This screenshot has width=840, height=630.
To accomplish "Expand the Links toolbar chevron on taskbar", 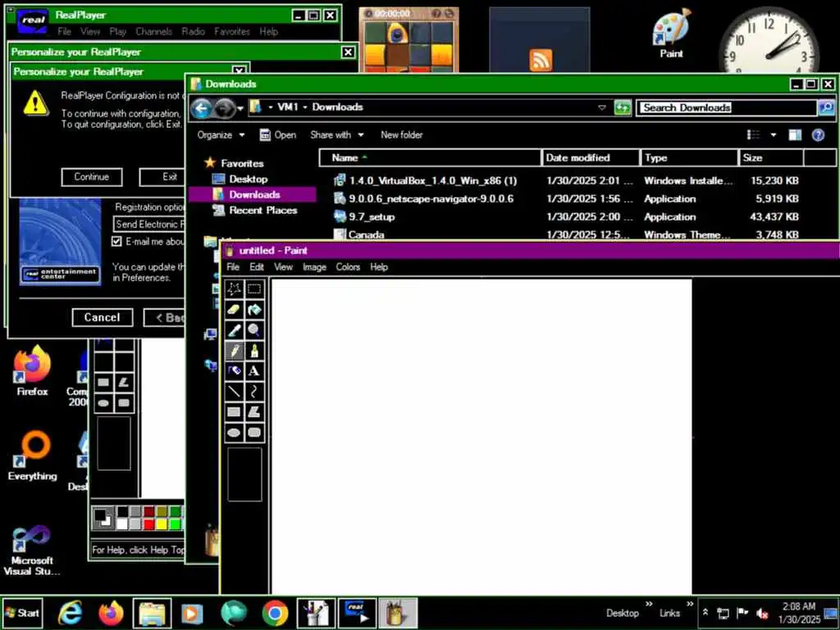I will [690, 605].
